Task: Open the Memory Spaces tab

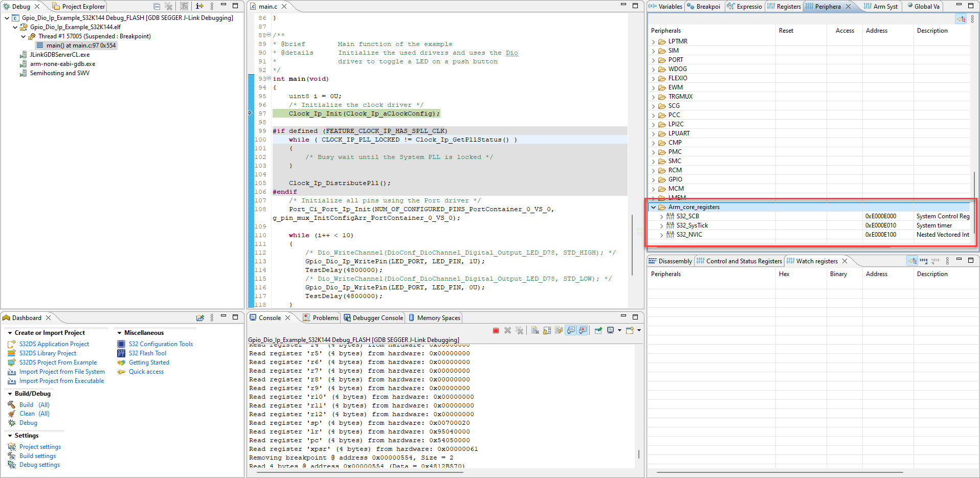Action: point(434,317)
